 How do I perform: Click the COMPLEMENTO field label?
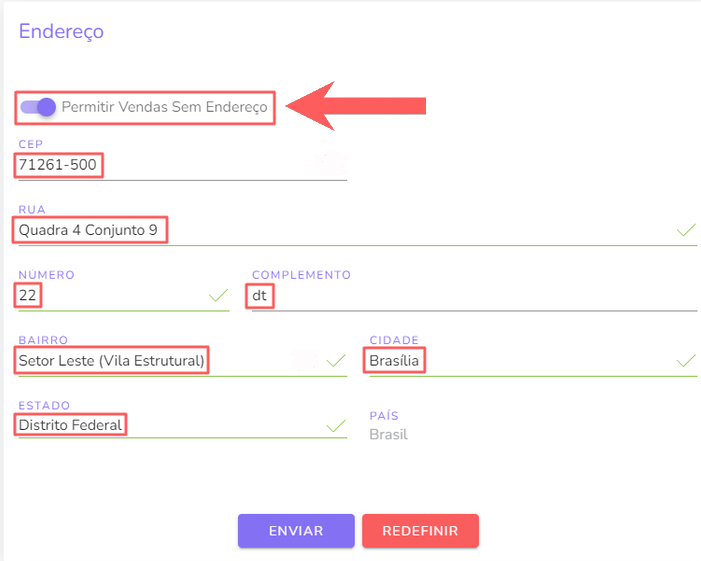click(301, 274)
